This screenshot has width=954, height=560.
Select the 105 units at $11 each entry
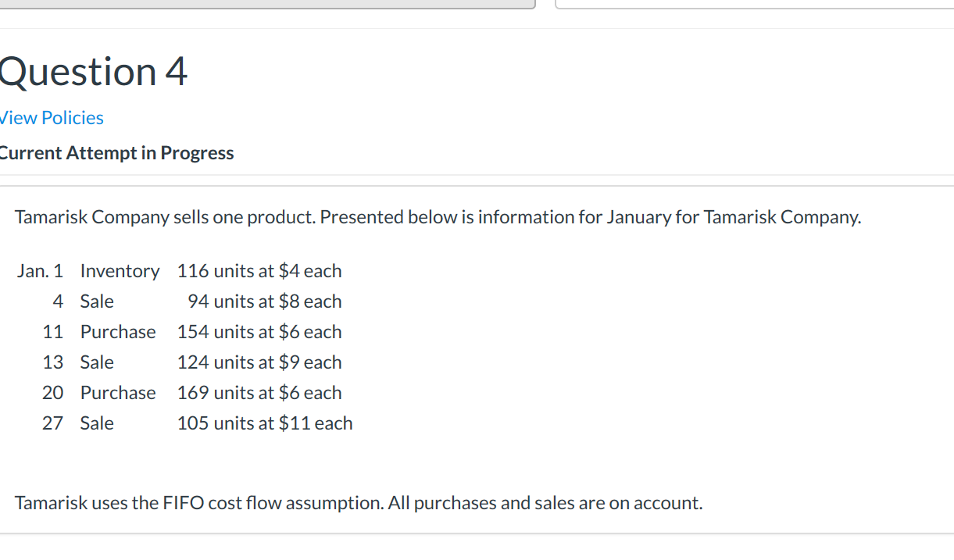pos(265,423)
